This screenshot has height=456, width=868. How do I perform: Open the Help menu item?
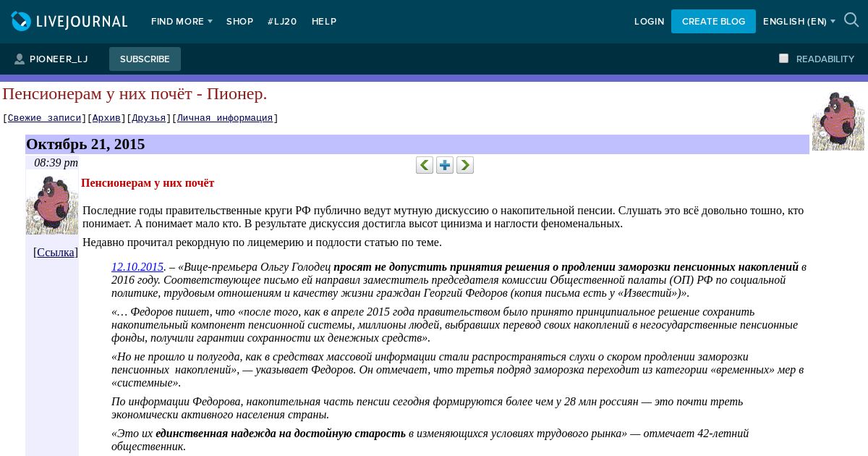(x=324, y=22)
